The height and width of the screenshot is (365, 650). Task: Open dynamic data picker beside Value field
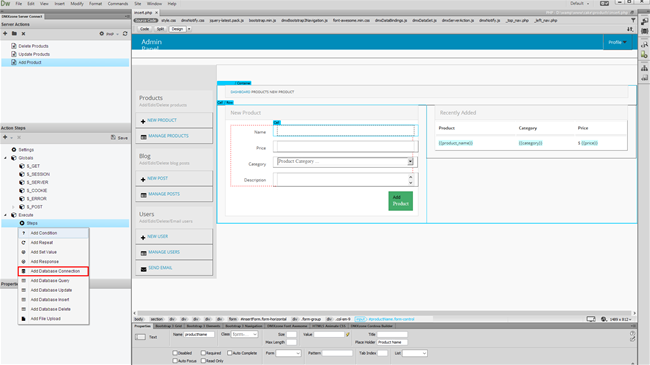click(347, 334)
